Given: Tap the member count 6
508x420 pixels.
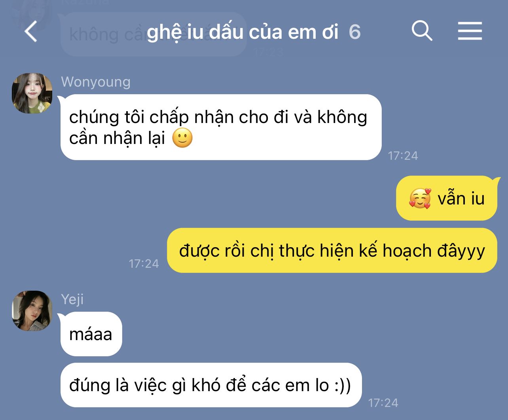Looking at the screenshot, I should [355, 32].
